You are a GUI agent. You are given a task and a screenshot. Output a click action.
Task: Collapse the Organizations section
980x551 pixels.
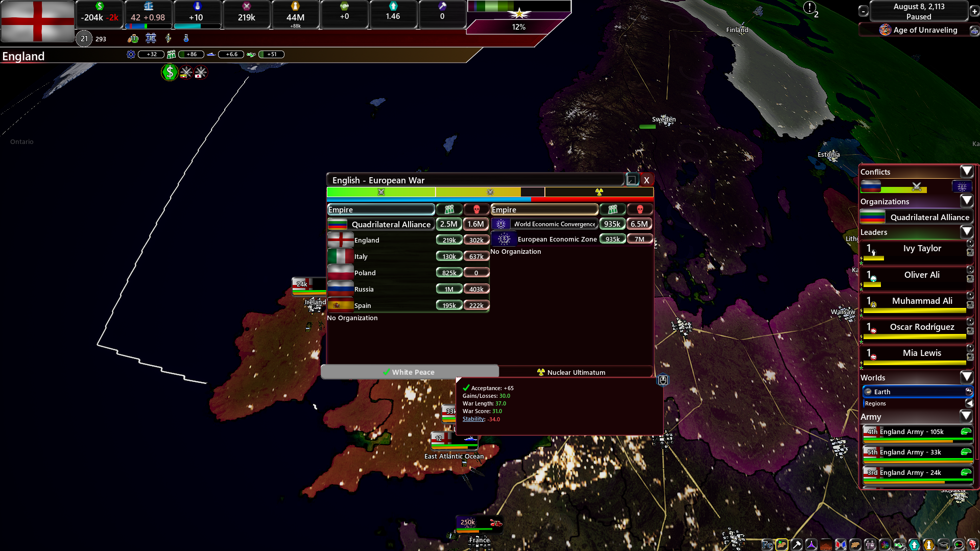click(x=967, y=201)
